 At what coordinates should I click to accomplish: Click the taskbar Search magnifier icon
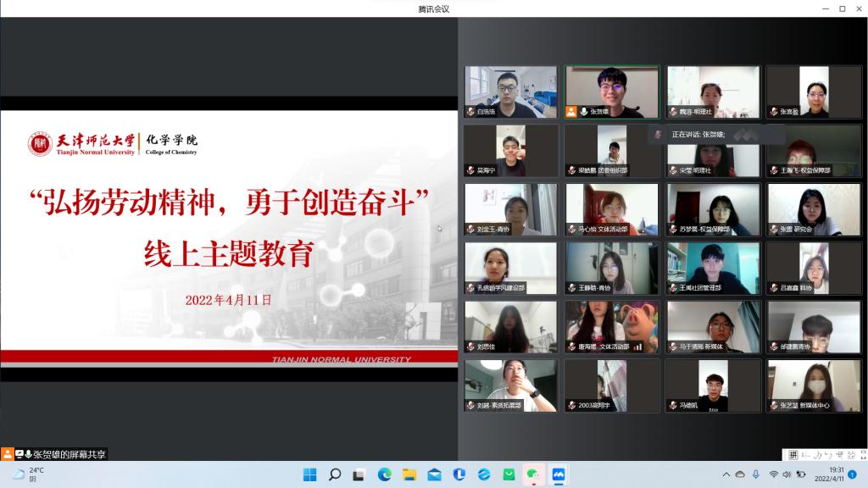(335, 474)
